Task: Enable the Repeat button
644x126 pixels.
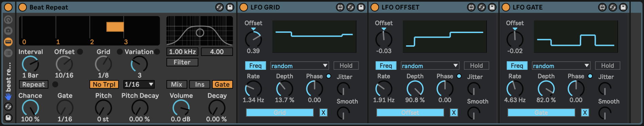Action: coord(33,84)
